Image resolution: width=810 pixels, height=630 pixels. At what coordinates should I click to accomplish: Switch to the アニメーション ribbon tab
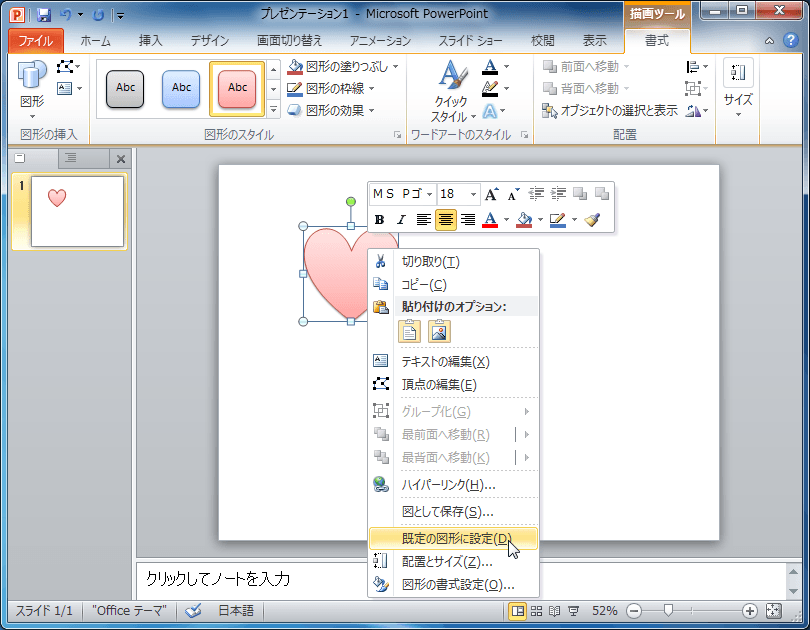(380, 41)
